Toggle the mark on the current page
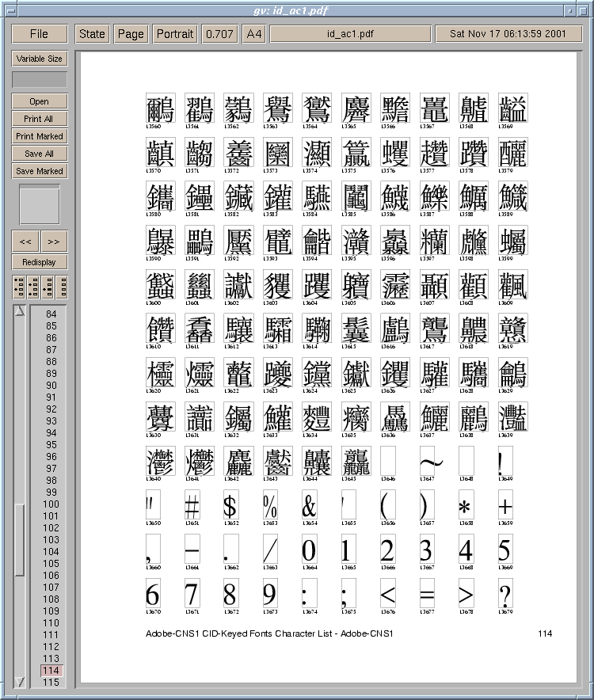This screenshot has height=700, width=594. coord(47,287)
